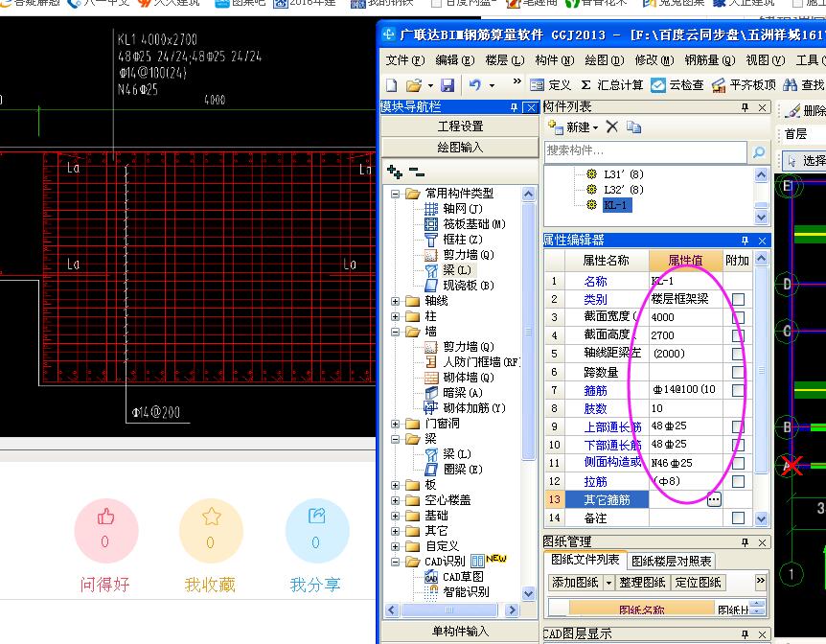Click the 问得好 thumbs-up button
This screenshot has height=644, width=826.
(x=105, y=530)
